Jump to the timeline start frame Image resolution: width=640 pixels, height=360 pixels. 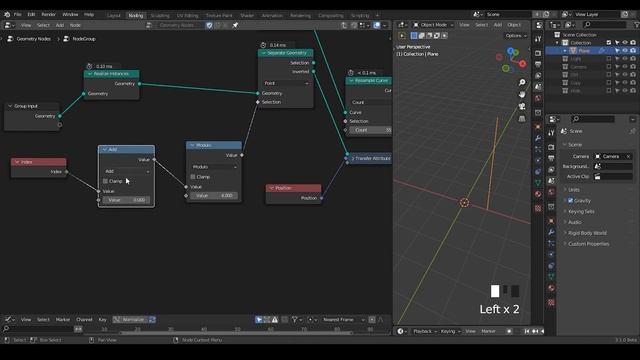pyautogui.click(x=527, y=331)
